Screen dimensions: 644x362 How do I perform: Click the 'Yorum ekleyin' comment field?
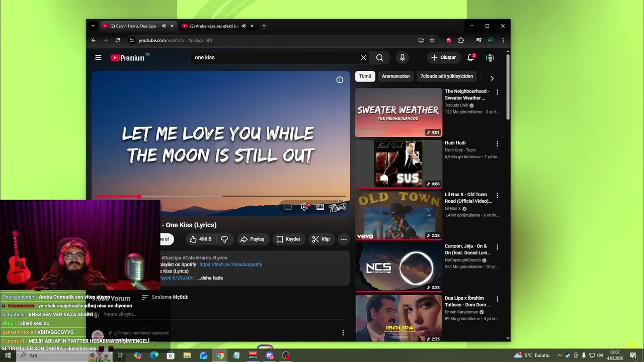[223, 315]
